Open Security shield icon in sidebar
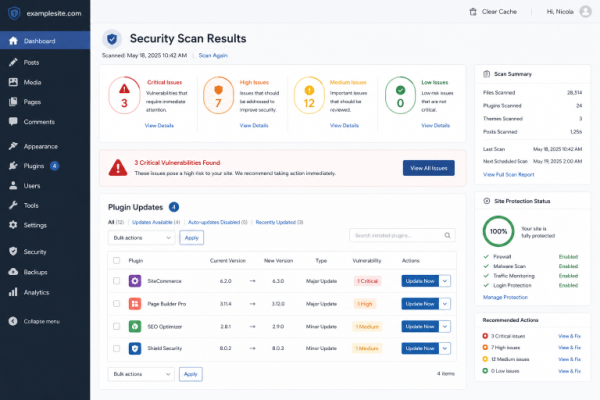Screen dimensions: 600x400 [x=13, y=251]
